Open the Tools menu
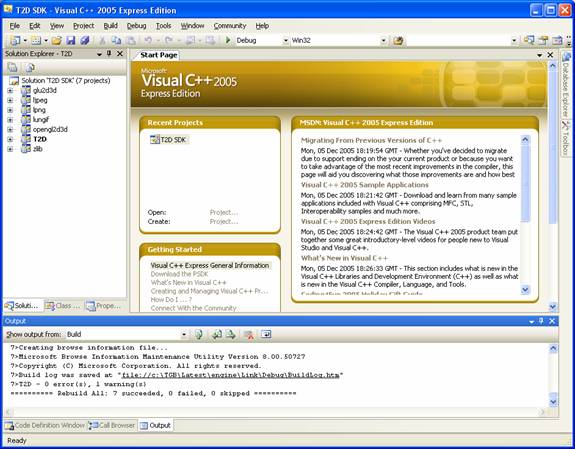Image resolution: width=575 pixels, height=449 pixels. click(163, 26)
